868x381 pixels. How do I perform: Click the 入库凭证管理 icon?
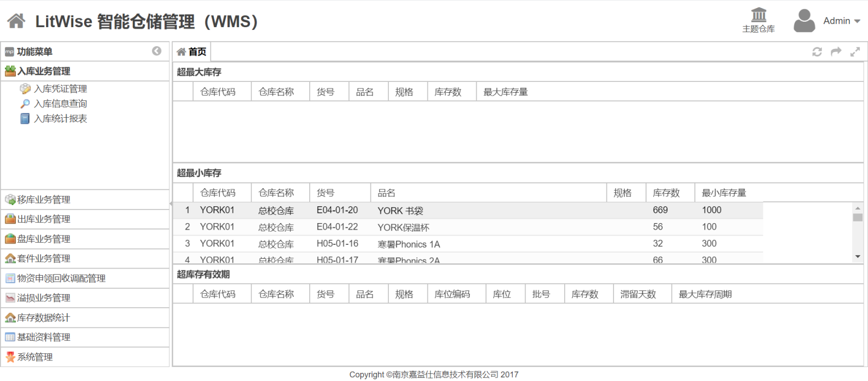click(x=25, y=88)
